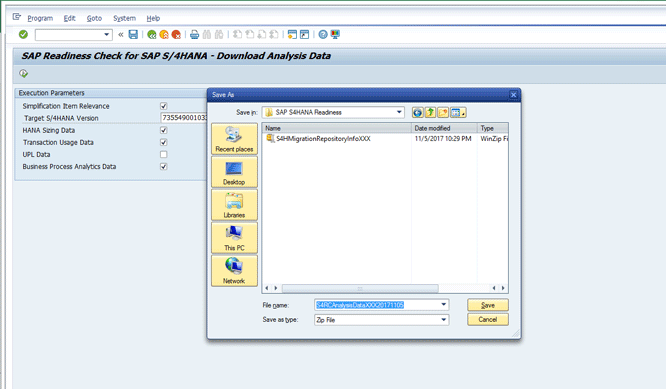The image size is (666, 389).
Task: Click the Target S/4HANA Version input field
Action: pos(183,118)
